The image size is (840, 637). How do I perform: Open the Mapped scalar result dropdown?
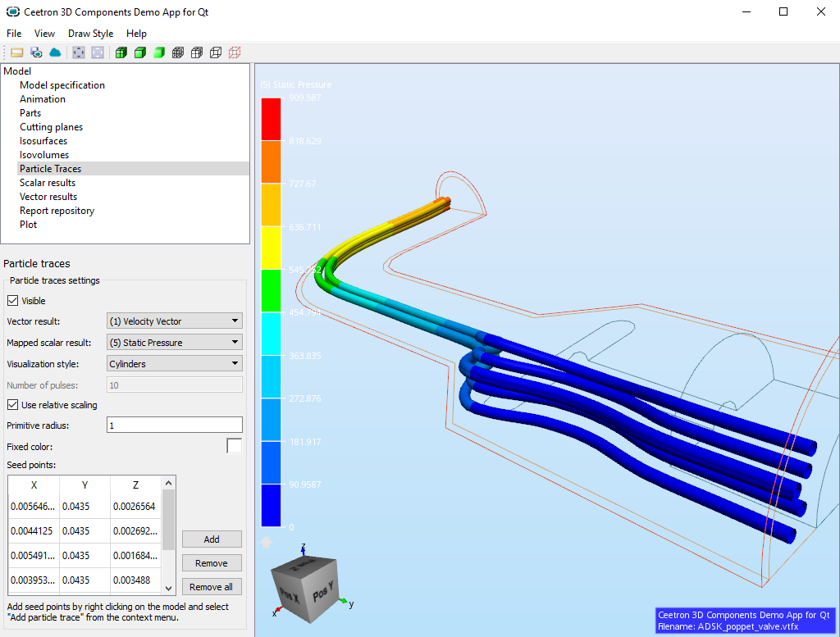[x=174, y=343]
